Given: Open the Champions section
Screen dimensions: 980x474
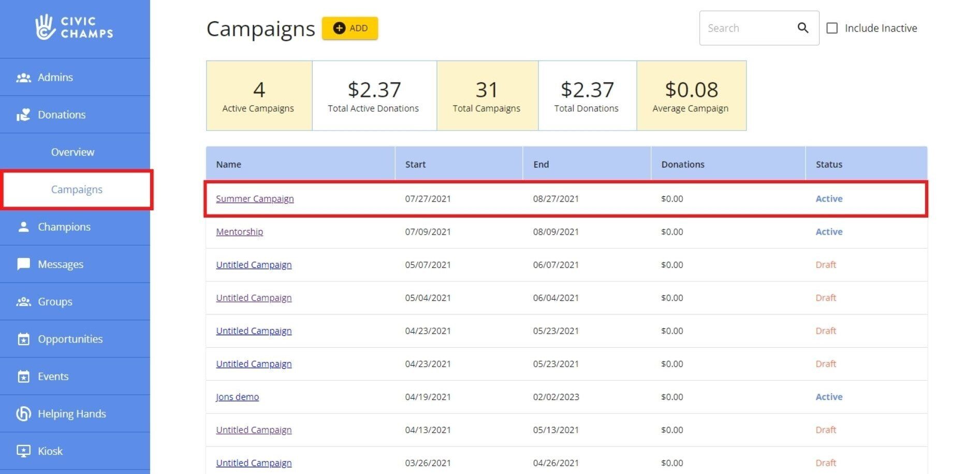Looking at the screenshot, I should click(75, 227).
